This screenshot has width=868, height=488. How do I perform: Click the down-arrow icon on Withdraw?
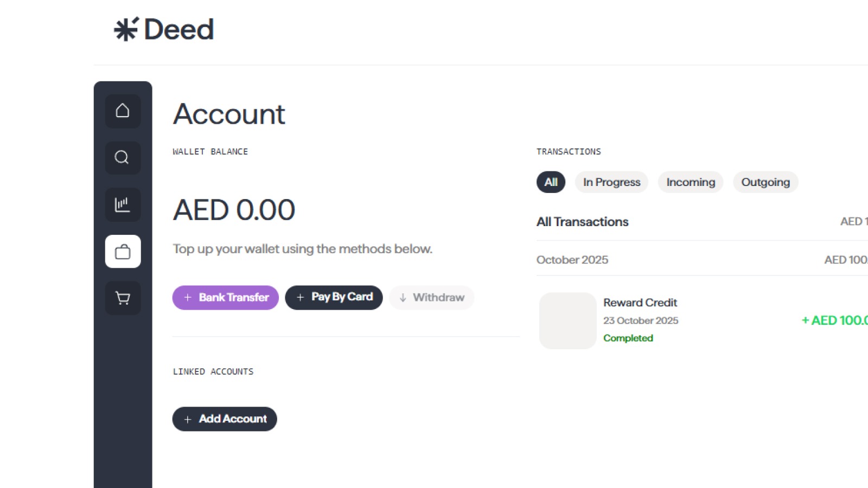point(403,297)
